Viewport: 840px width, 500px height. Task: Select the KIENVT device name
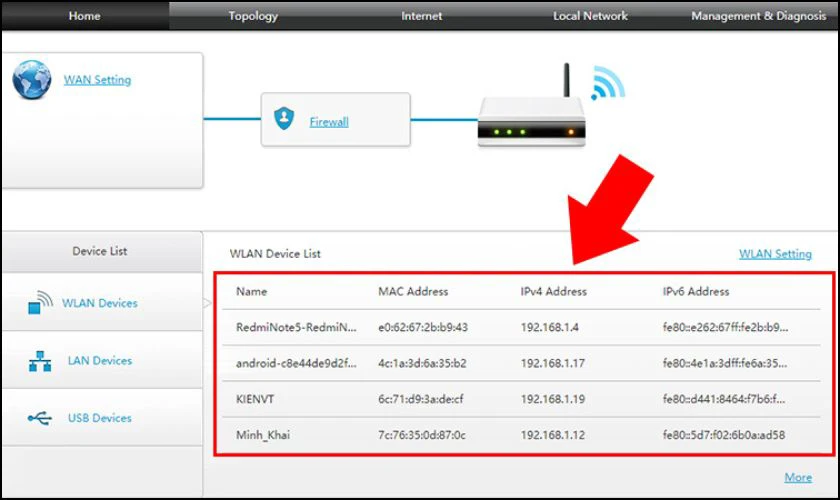click(255, 399)
